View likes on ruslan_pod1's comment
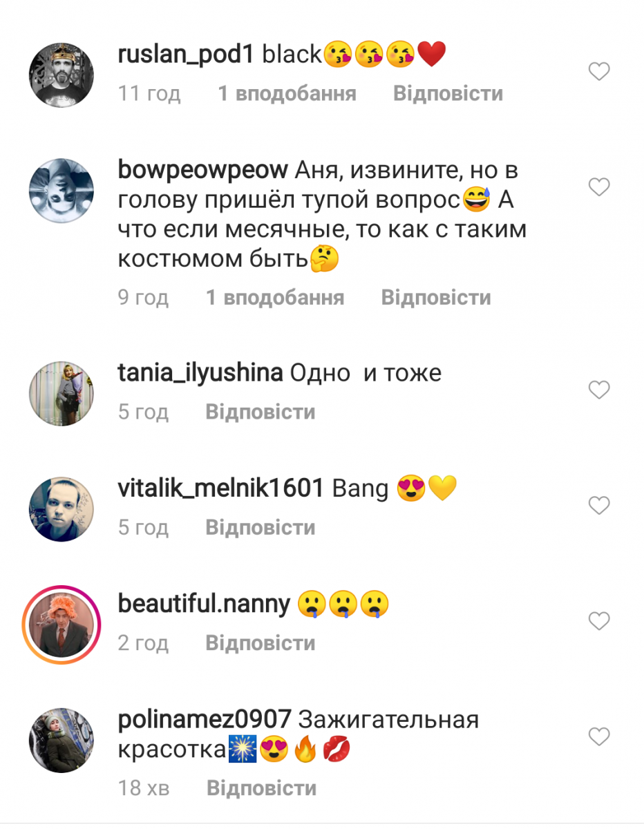The width and height of the screenshot is (644, 829). [x=287, y=93]
